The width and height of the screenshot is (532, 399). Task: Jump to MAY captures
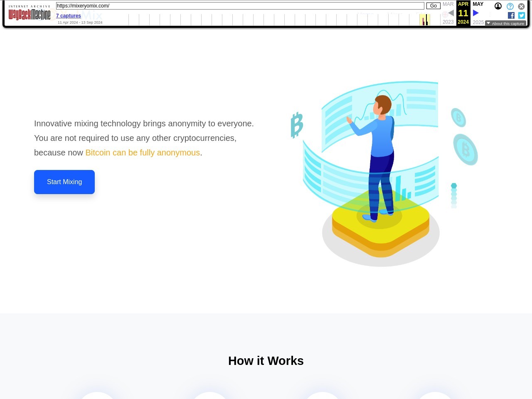[478, 4]
